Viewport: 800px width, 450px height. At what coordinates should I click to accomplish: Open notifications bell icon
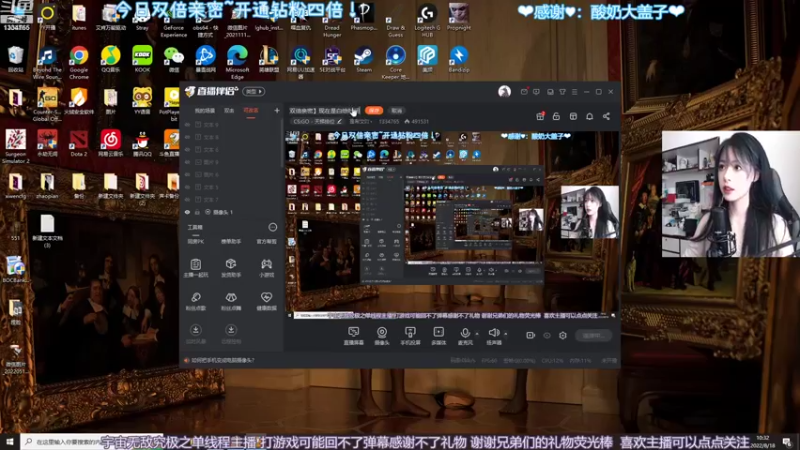tap(589, 116)
